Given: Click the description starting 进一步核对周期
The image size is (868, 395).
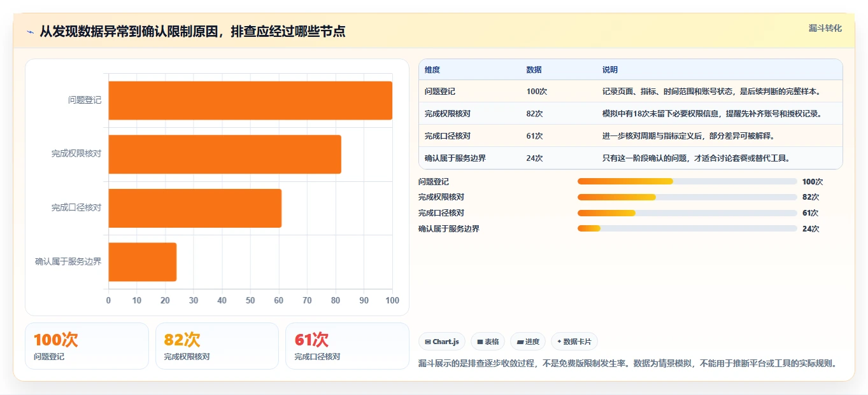Looking at the screenshot, I should pyautogui.click(x=688, y=136).
